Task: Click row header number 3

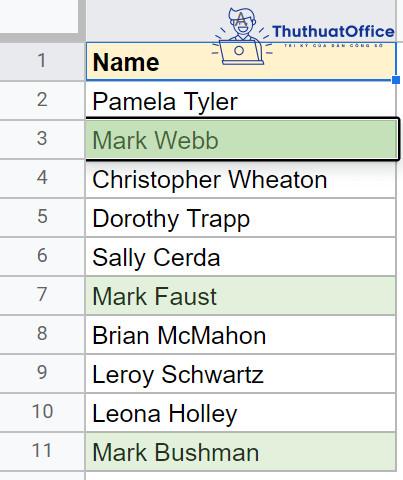Action: 42,139
